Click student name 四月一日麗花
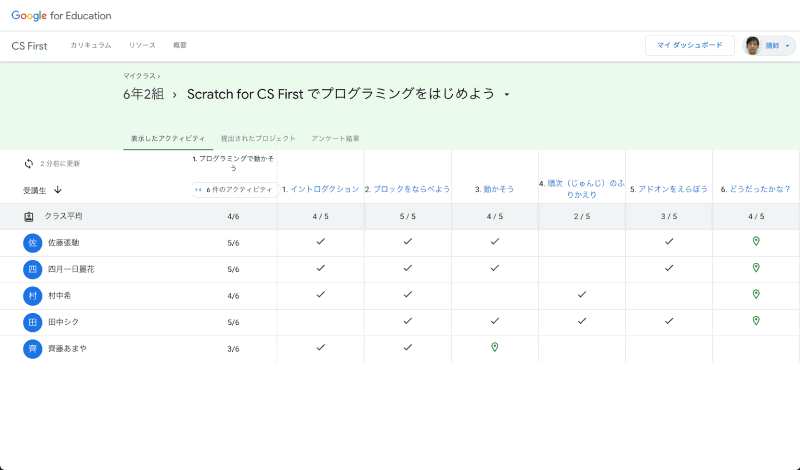 (x=71, y=269)
